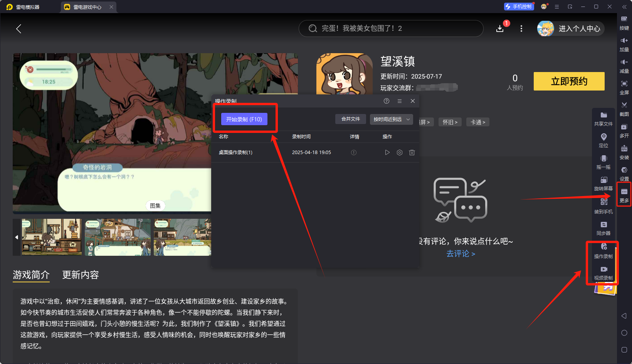Click the 怀旧 tag
The height and width of the screenshot is (364, 632).
click(x=450, y=122)
